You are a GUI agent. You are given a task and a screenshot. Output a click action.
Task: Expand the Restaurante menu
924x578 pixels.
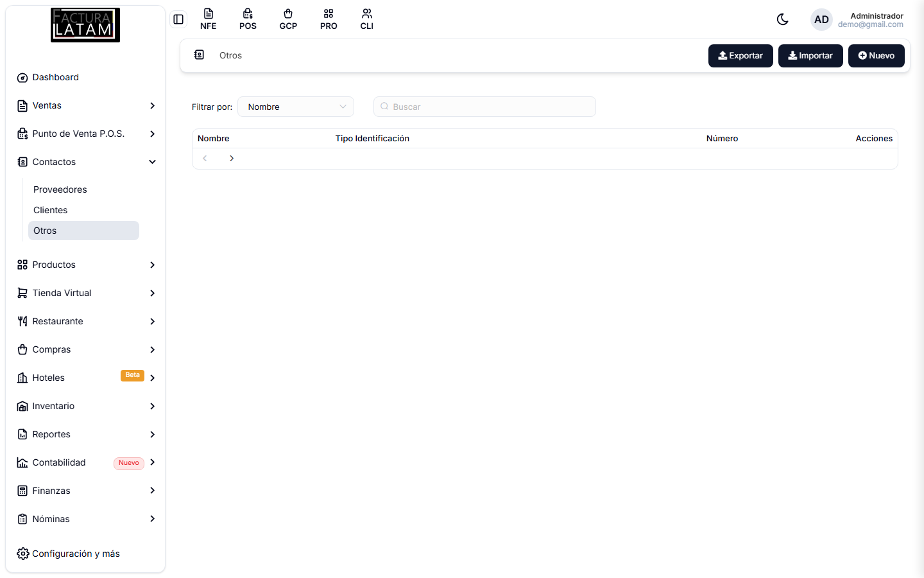pos(85,321)
